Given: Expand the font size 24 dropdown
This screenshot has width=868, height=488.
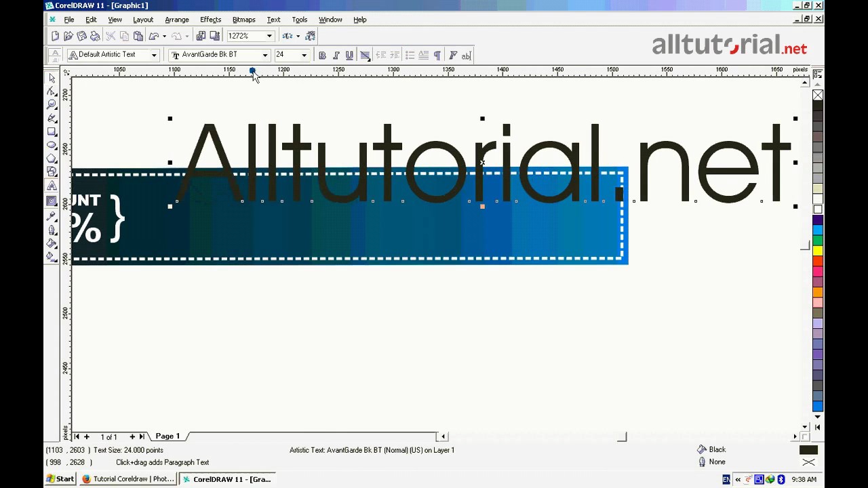Looking at the screenshot, I should pyautogui.click(x=304, y=55).
